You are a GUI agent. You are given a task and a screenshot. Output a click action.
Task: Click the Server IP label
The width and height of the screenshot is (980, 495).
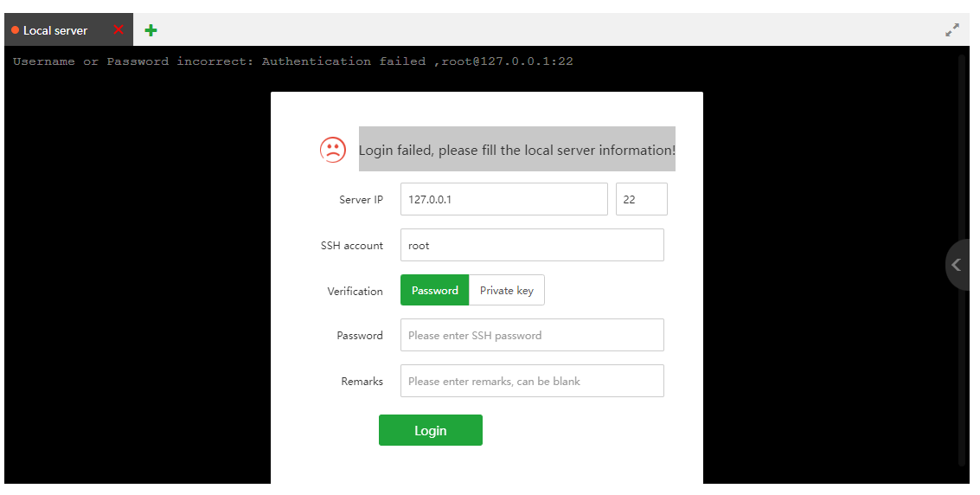click(361, 200)
